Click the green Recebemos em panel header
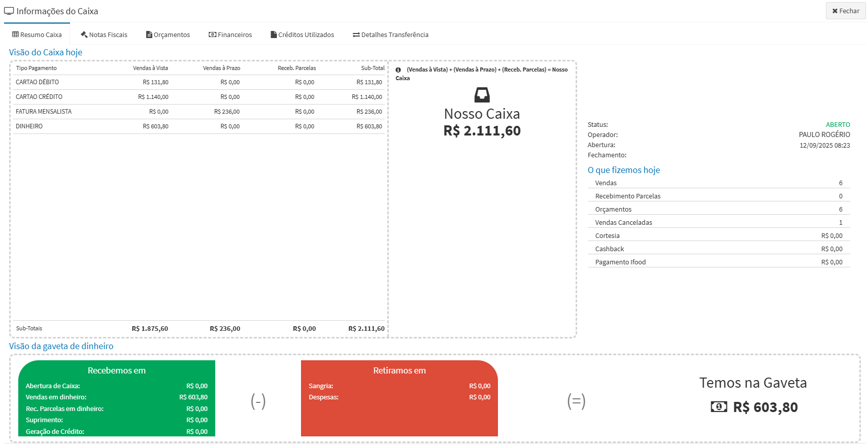868x444 pixels. [x=116, y=370]
